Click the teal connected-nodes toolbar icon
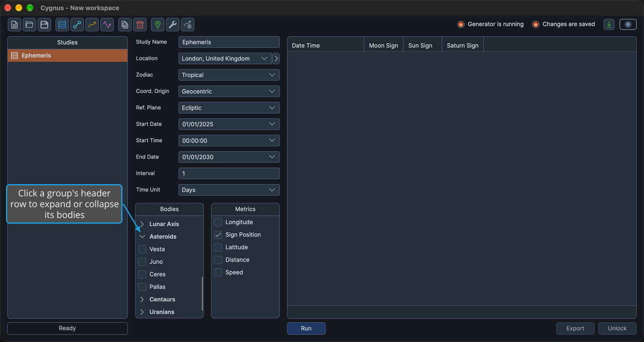The height and width of the screenshot is (342, 644). (77, 25)
